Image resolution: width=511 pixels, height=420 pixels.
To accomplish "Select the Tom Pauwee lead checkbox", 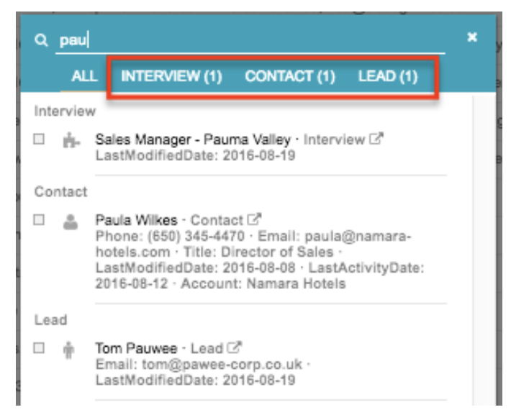I will click(39, 348).
